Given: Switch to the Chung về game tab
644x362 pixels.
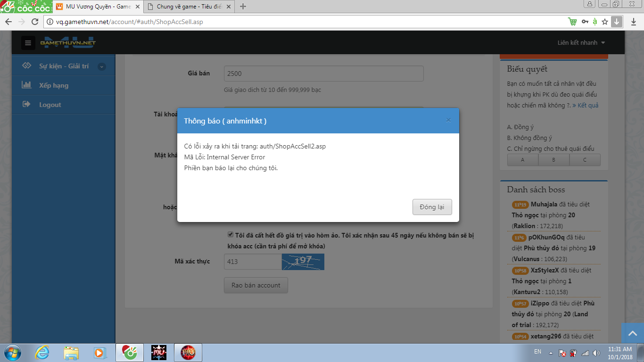Looking at the screenshot, I should click(x=189, y=7).
